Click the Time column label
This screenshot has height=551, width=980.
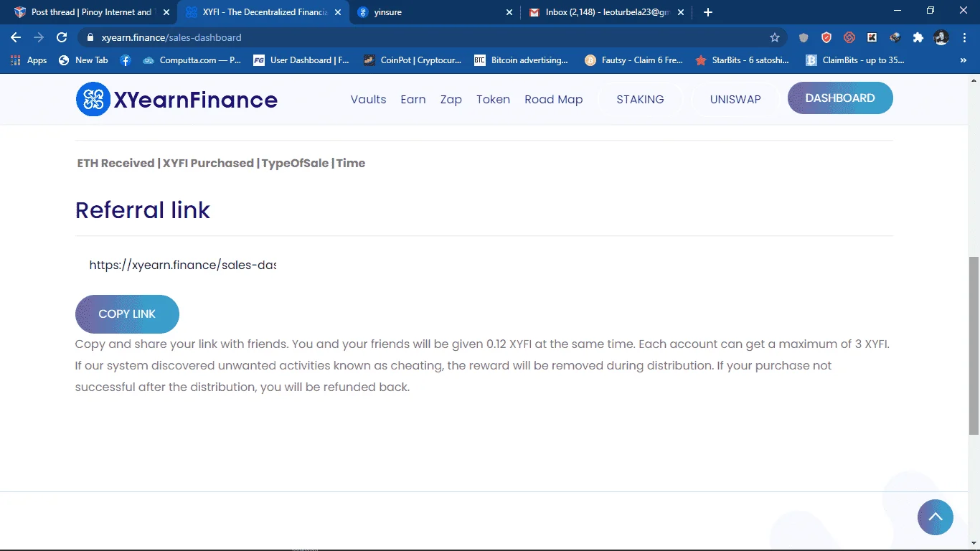(x=351, y=164)
